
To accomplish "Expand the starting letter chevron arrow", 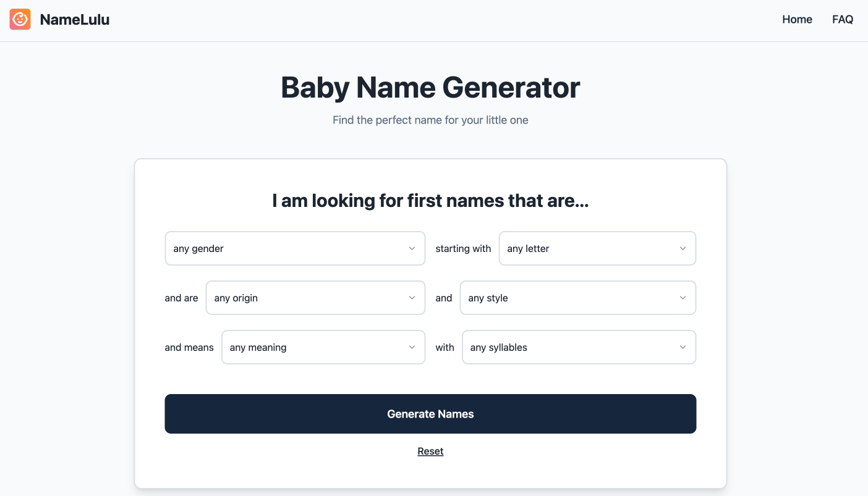I will 683,248.
